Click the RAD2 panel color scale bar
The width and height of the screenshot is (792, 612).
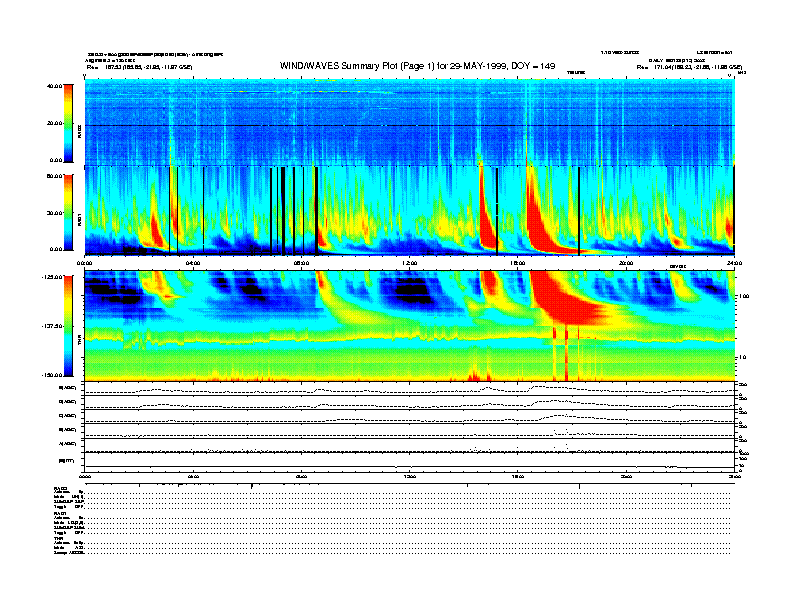[x=69, y=123]
